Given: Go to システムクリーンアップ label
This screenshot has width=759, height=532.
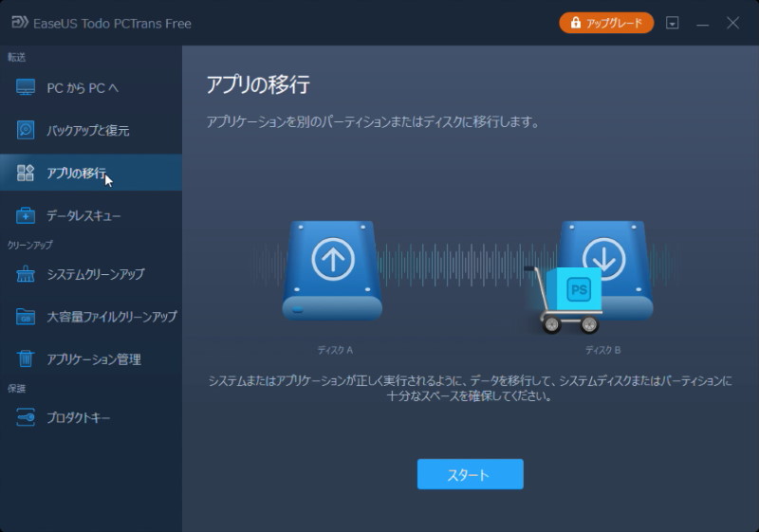Looking at the screenshot, I should tap(96, 274).
